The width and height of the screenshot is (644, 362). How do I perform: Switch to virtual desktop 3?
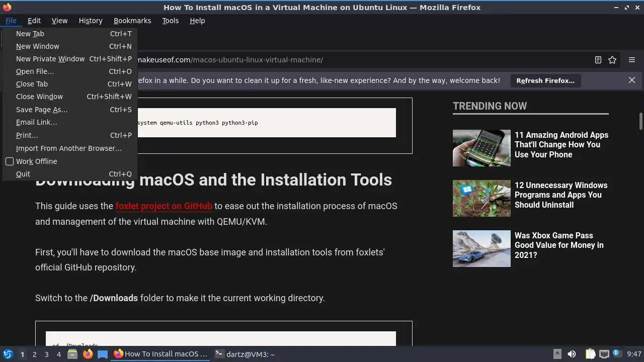46,354
